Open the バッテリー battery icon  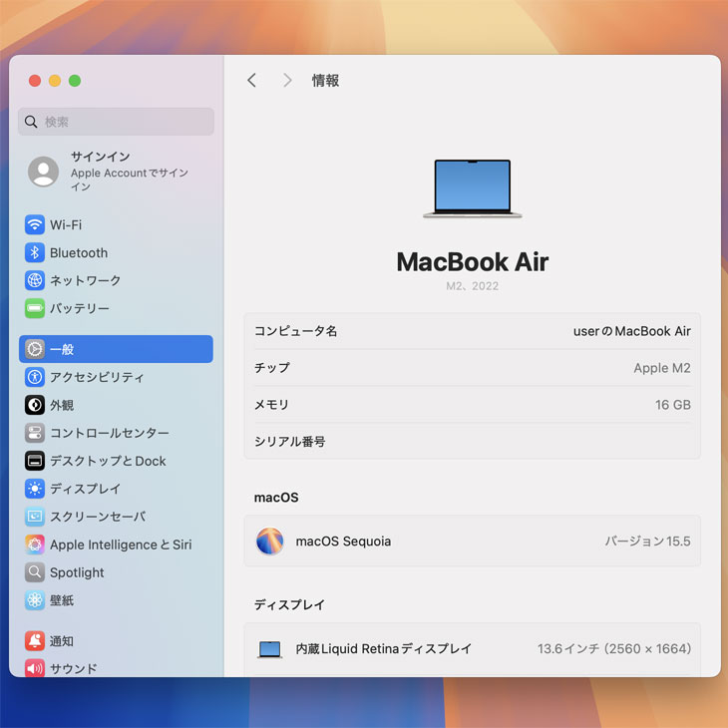[x=35, y=308]
